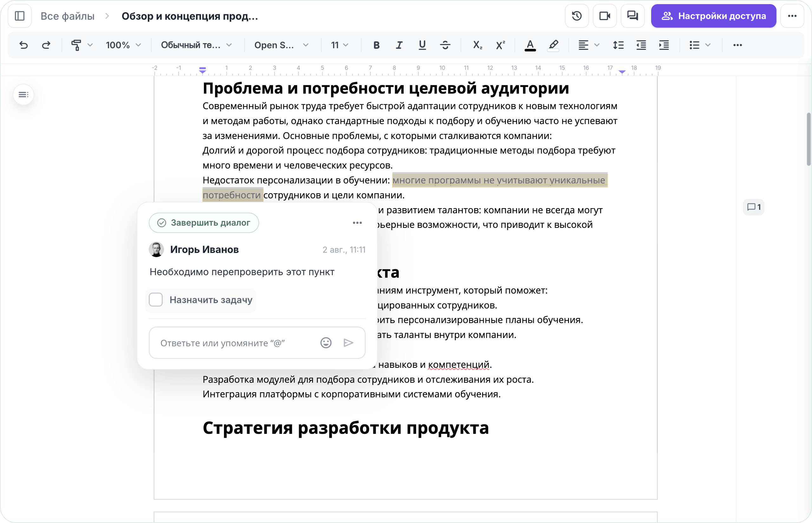
Task: Open the document outline button
Action: 23,94
